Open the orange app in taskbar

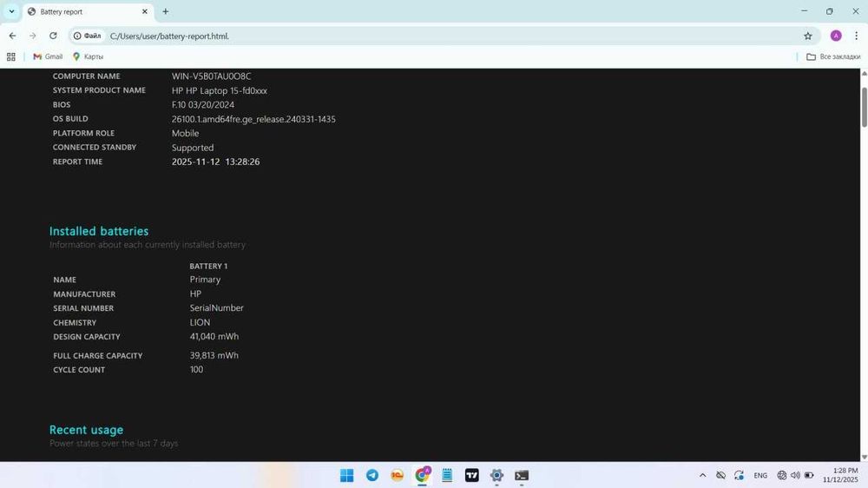[398, 475]
